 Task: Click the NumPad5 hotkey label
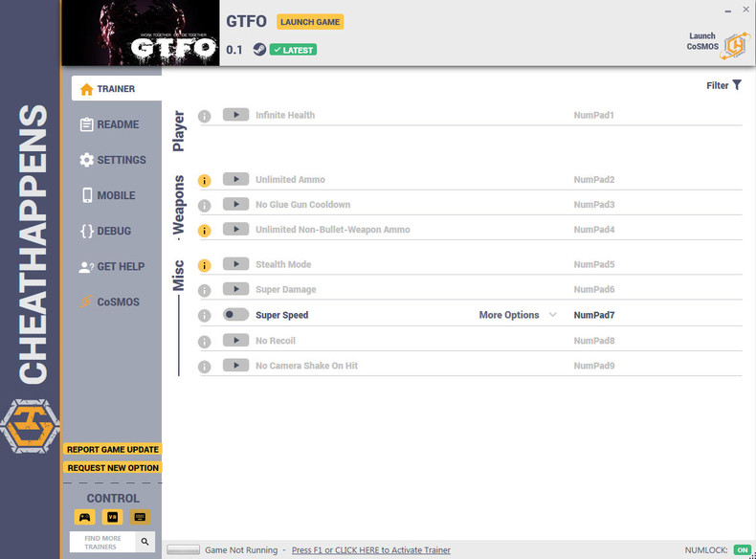[x=594, y=265]
